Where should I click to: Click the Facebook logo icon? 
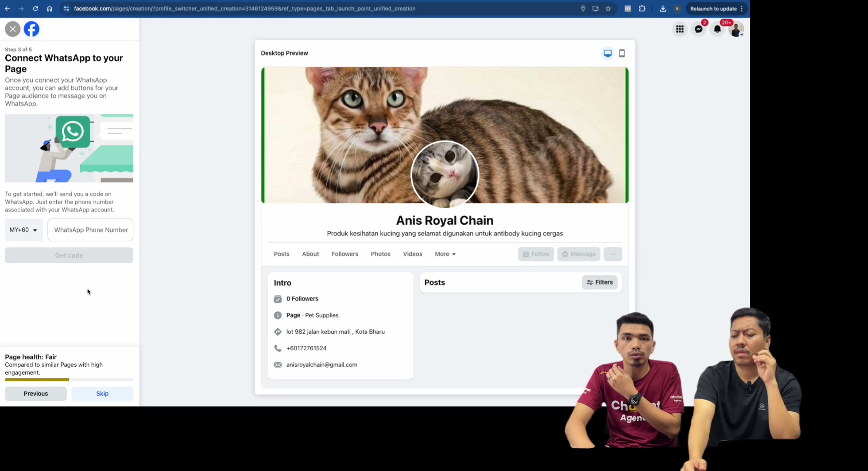coord(31,29)
